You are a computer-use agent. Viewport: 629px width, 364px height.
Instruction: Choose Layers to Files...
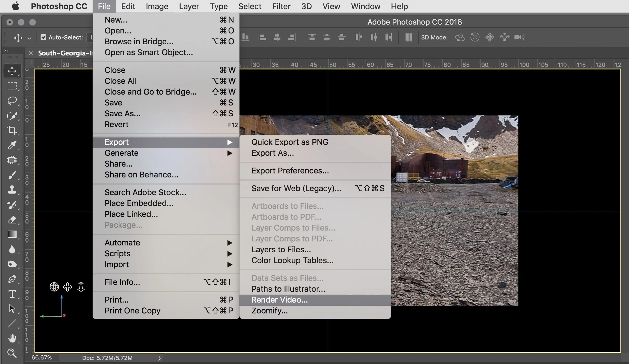315,250
